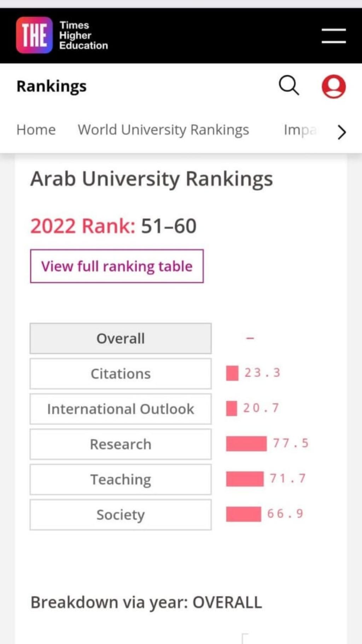Expand navigation with right chevron arrow

point(341,132)
